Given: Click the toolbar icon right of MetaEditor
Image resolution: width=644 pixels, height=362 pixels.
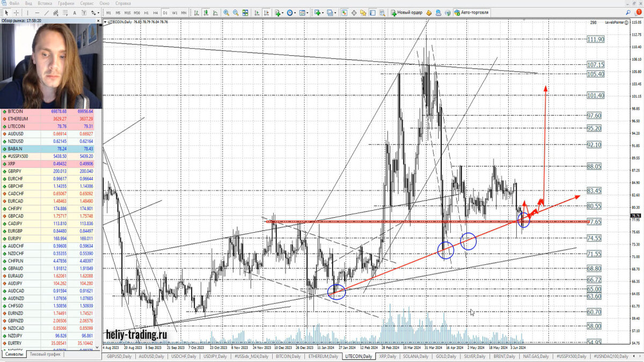Looking at the screenshot, I should click(438, 12).
